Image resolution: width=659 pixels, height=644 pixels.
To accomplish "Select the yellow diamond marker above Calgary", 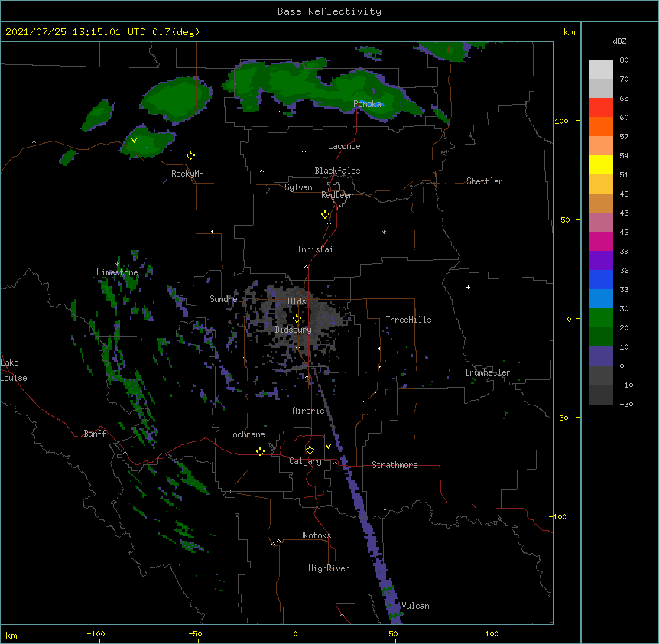I will coord(310,450).
